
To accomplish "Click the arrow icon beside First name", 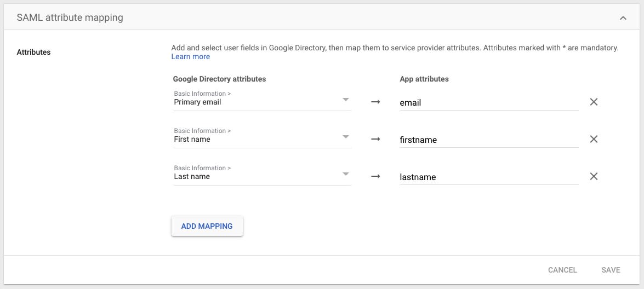I will click(x=375, y=140).
